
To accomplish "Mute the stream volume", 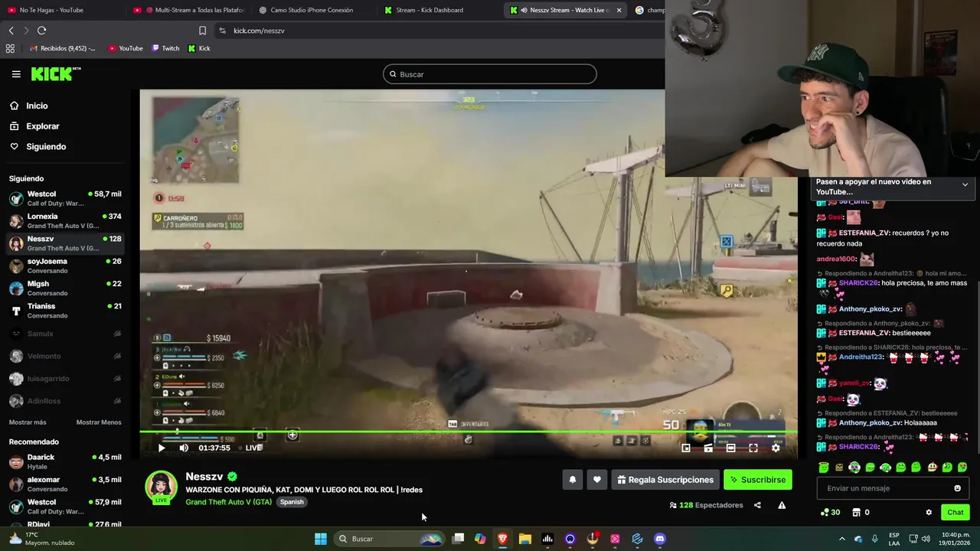I will point(184,448).
